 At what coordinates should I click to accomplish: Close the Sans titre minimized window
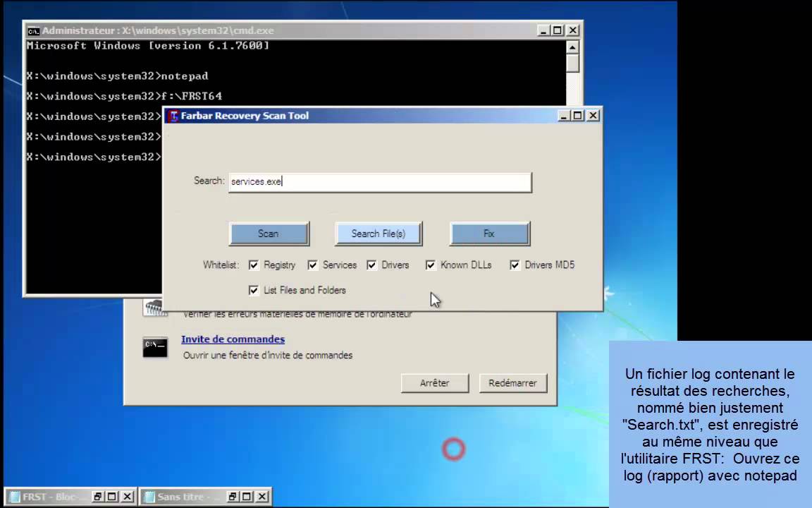[262, 497]
